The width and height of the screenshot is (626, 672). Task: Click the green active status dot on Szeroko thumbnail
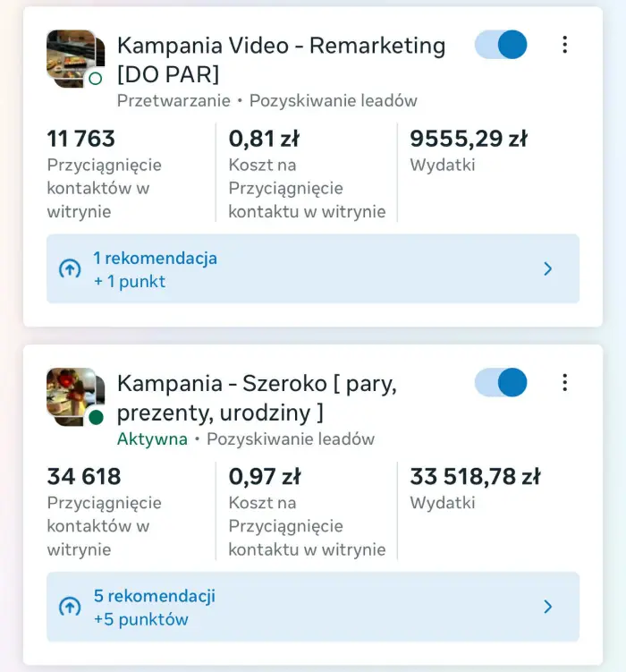coord(95,417)
